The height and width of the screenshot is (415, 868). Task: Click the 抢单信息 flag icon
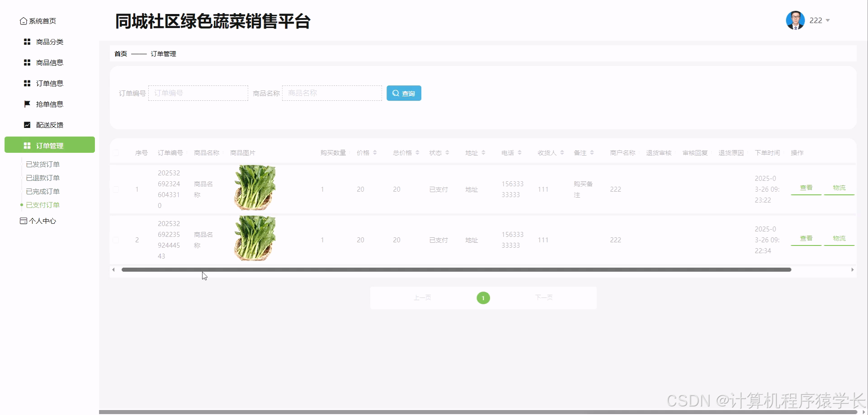[x=27, y=104]
